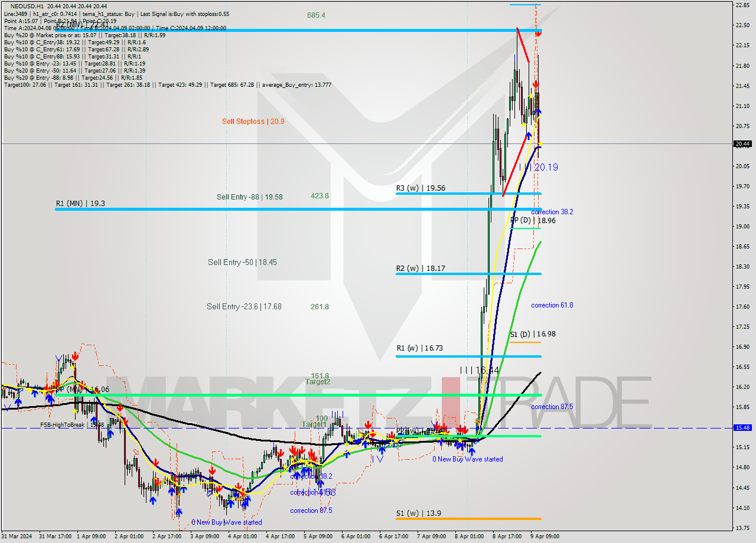
Task: Click the 'R1 (w) | 16.73' pivot label
Action: pyautogui.click(x=419, y=348)
